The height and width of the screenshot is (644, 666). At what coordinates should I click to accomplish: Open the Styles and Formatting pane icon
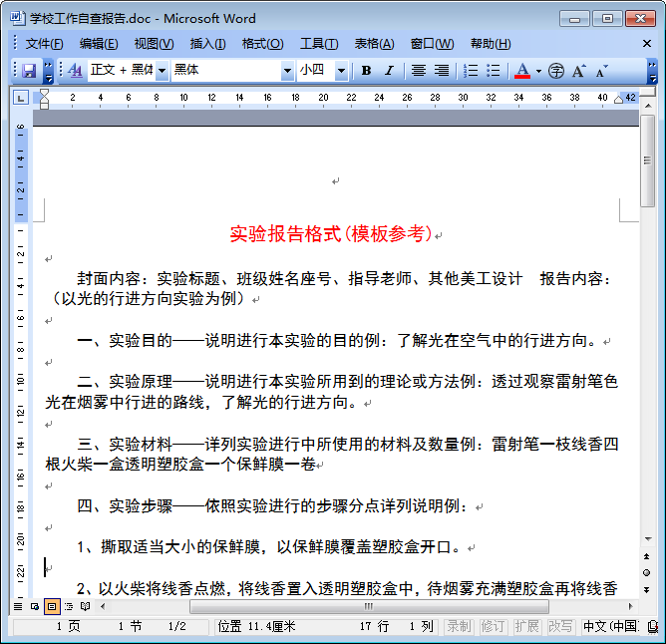point(75,70)
